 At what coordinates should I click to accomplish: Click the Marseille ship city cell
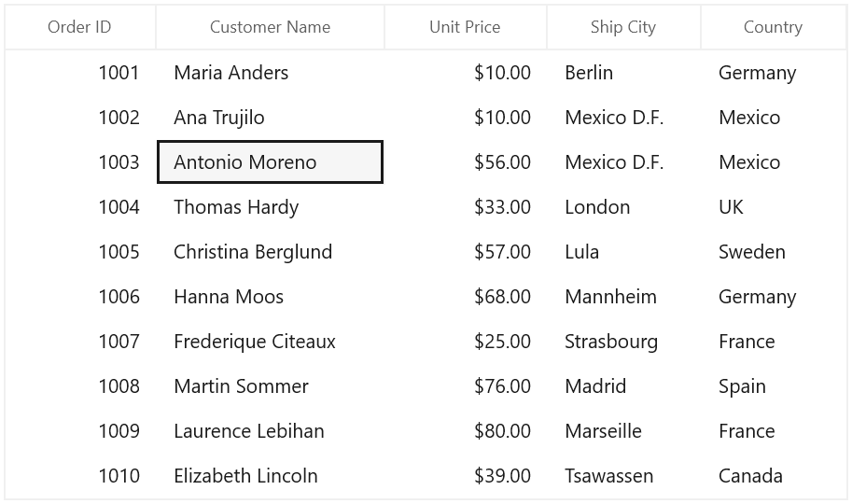[x=623, y=431]
